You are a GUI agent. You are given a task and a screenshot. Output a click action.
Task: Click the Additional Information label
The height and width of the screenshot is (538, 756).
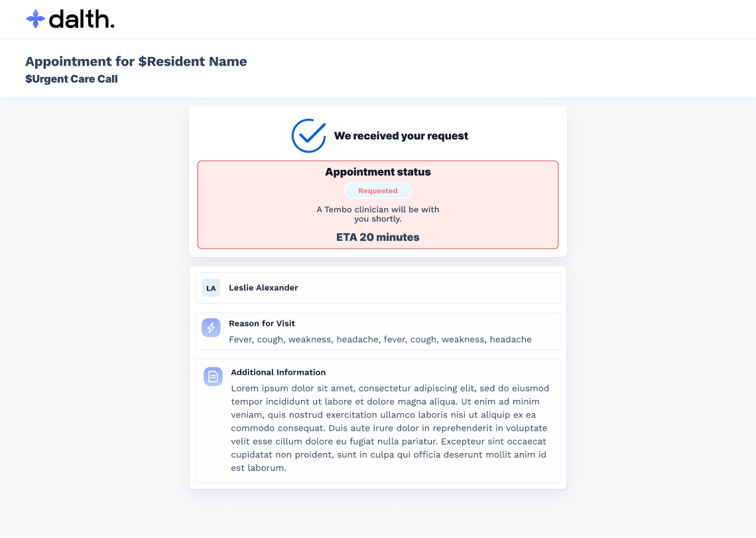[x=278, y=372]
